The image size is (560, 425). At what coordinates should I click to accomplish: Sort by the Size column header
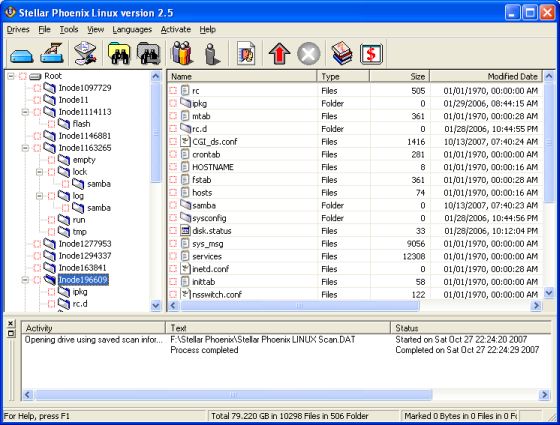pos(400,76)
